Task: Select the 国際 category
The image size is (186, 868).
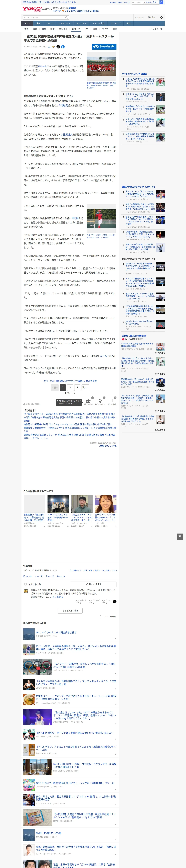Action: (x=44, y=29)
